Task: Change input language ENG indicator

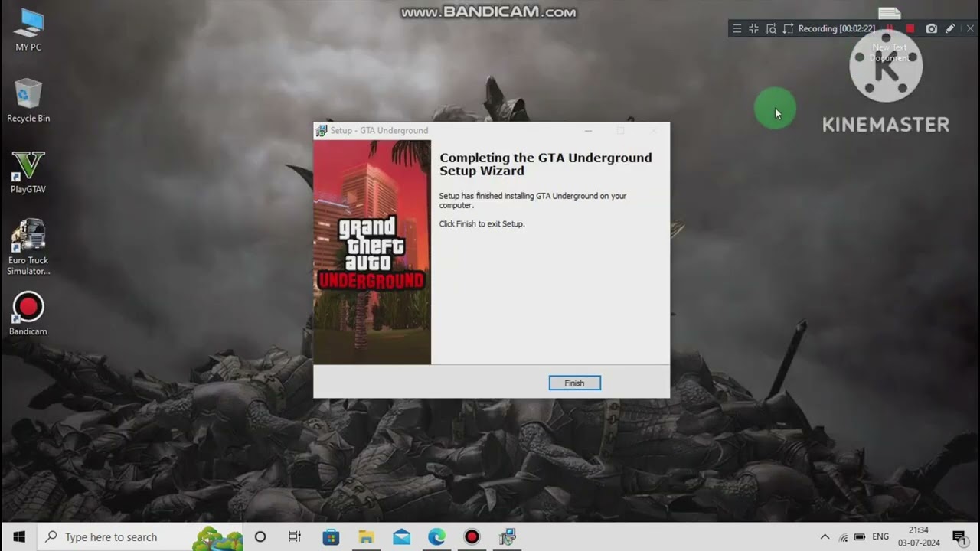Action: [880, 537]
